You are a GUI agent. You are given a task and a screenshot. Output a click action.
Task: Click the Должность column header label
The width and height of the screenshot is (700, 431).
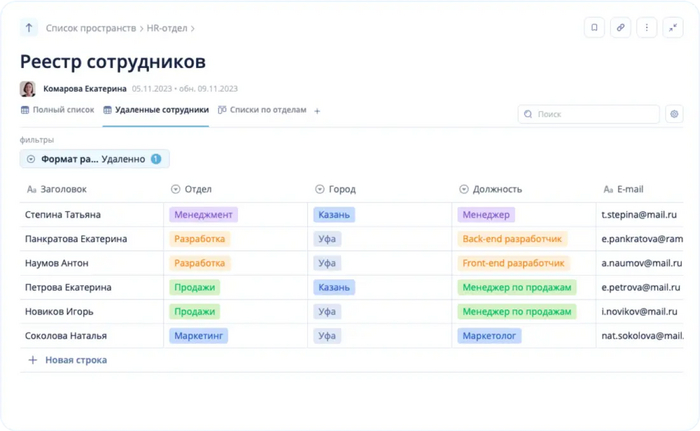[497, 189]
